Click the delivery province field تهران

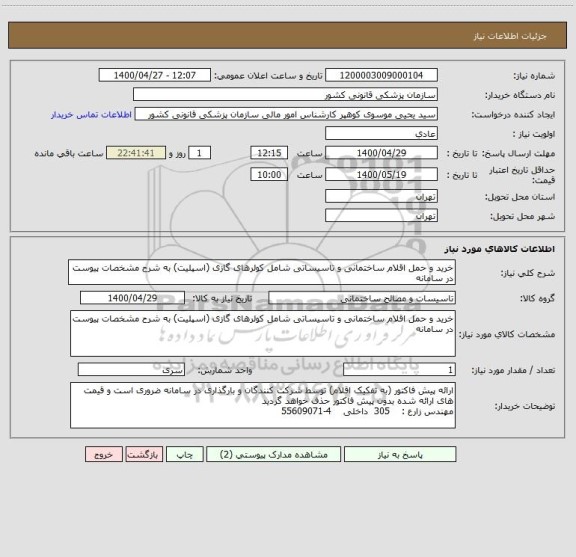tap(381, 196)
